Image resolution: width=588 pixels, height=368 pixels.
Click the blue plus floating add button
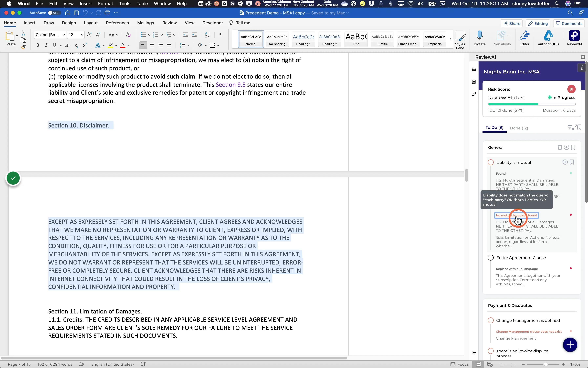[x=570, y=345]
